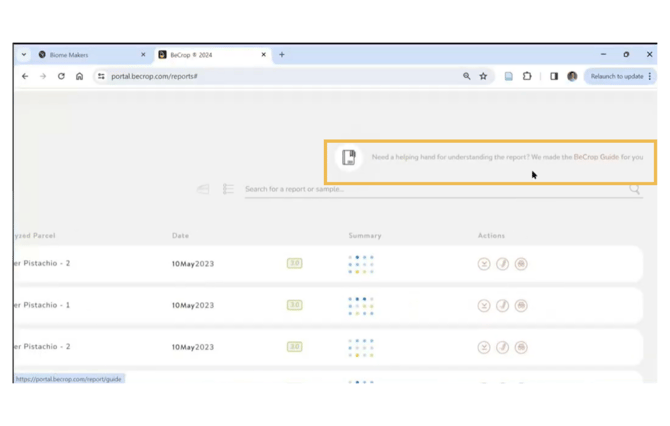Open the Chrome three-dot menu
This screenshot has height=426, width=670.
(x=650, y=76)
